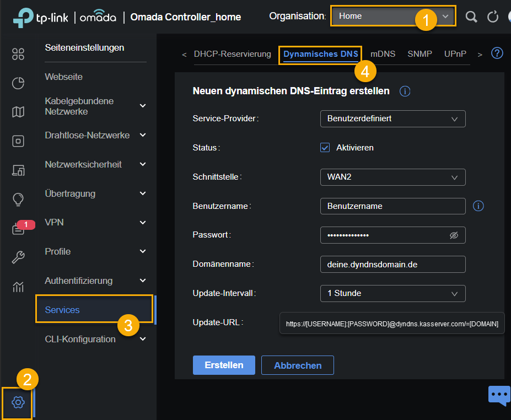
Task: Click the Passwort input field
Action: (392, 235)
